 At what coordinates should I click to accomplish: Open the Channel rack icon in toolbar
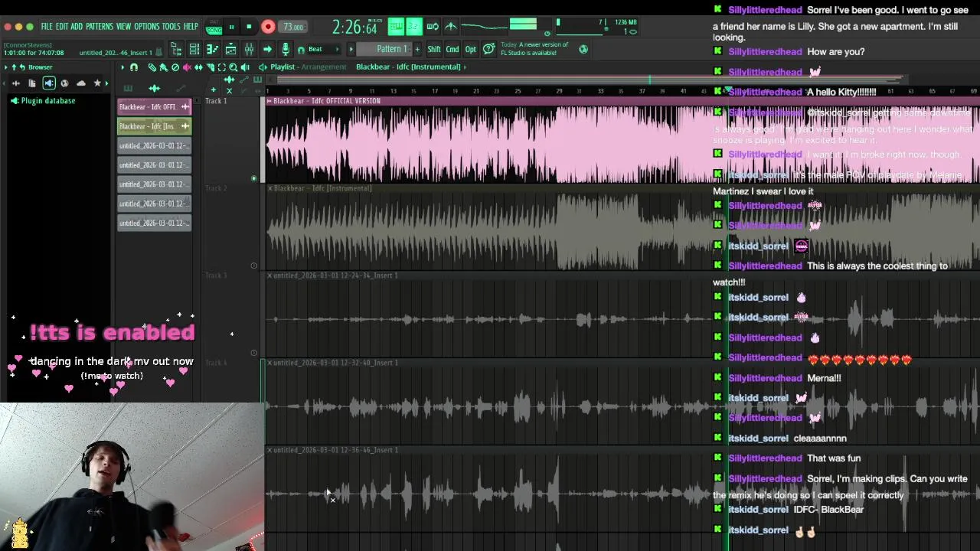(194, 50)
